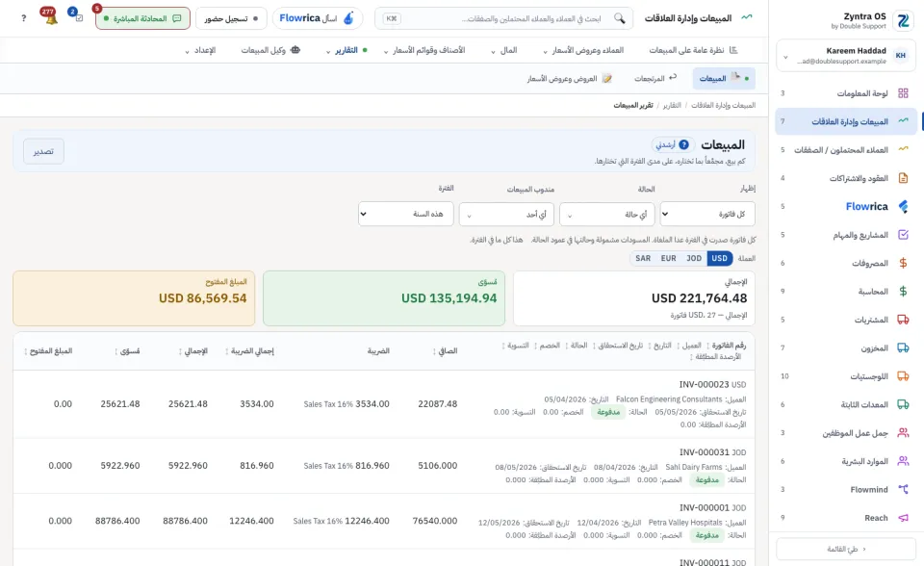Click the Flowrica sidebar logo icon
Image resolution: width=924 pixels, height=566 pixels.
(x=903, y=206)
